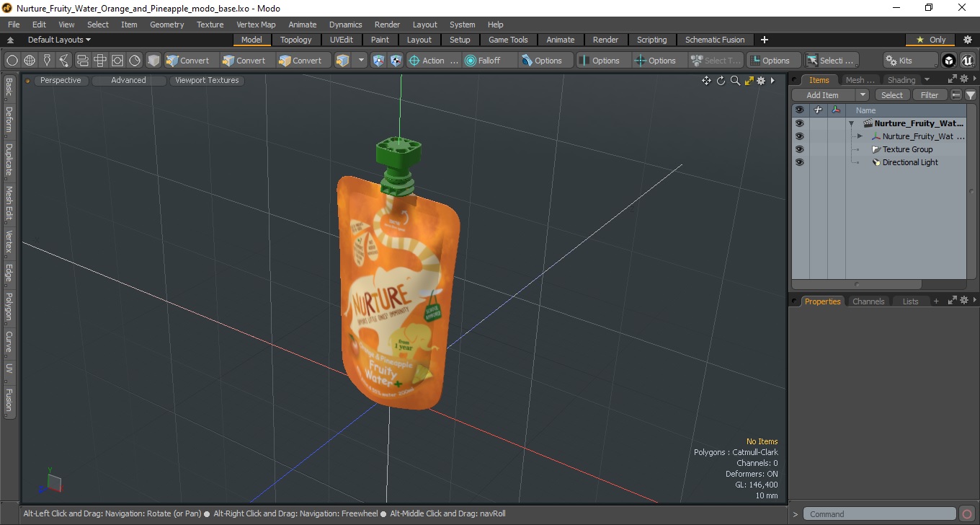Click the icon left of the funnel filter
This screenshot has height=525, width=980.
956,95
